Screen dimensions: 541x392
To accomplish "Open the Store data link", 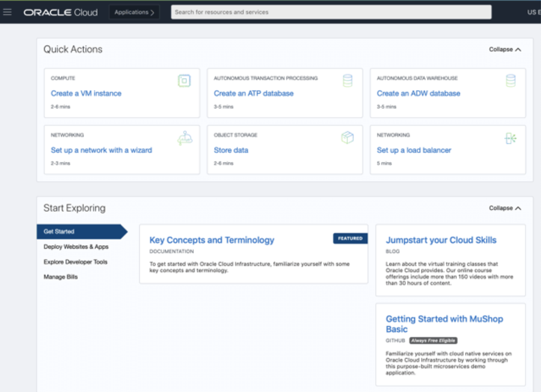I will [231, 150].
